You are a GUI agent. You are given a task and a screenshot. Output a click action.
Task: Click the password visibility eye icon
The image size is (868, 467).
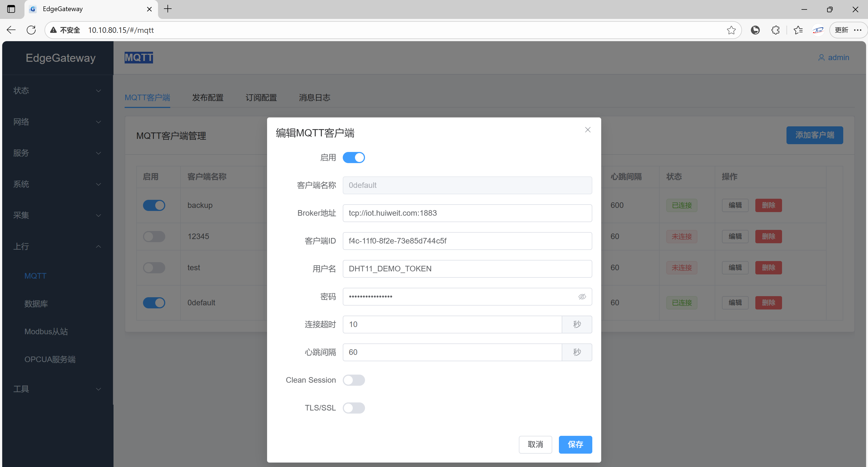[582, 297]
